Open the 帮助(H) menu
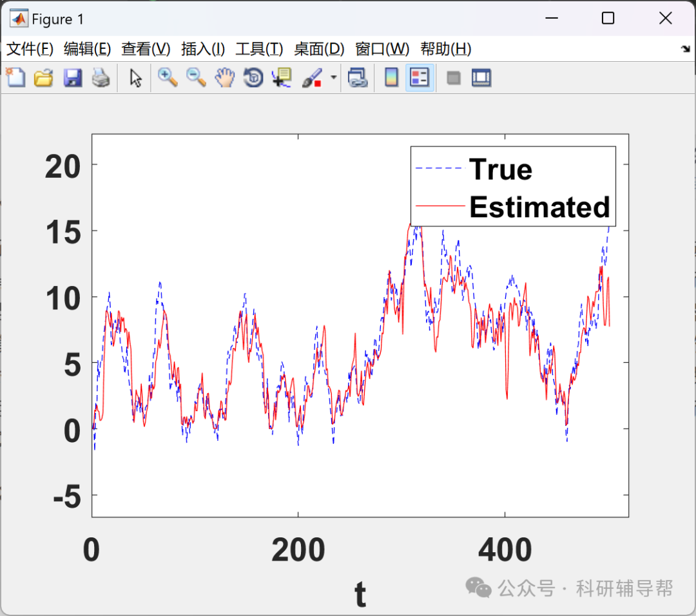The image size is (696, 616). click(x=446, y=49)
